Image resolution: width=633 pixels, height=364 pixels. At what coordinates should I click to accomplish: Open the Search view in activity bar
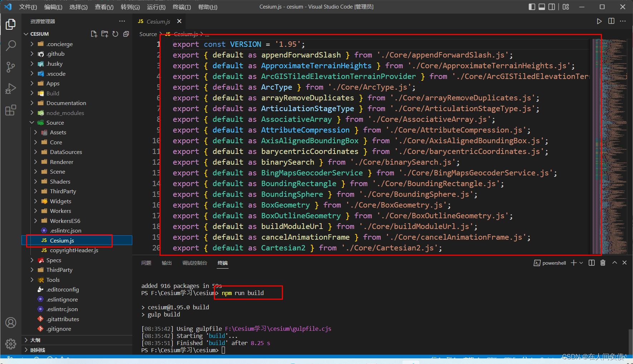[11, 45]
